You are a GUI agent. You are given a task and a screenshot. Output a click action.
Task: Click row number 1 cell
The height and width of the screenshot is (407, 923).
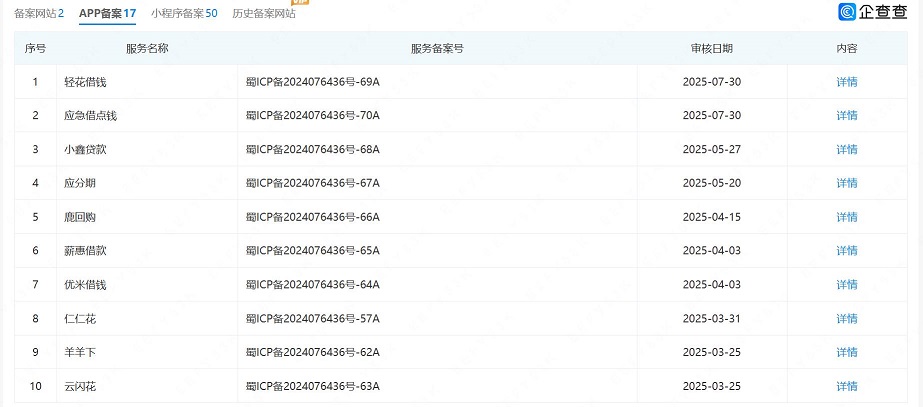pos(35,82)
